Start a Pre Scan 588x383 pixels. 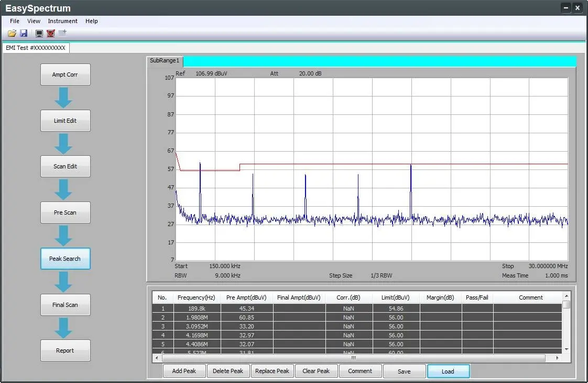tap(65, 212)
